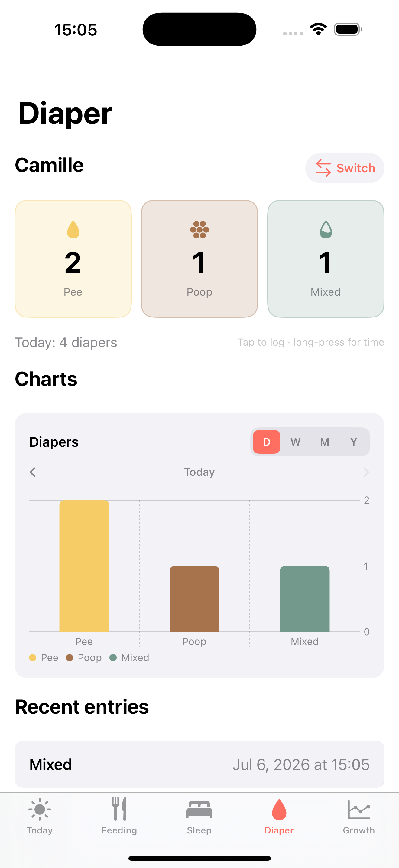
Task: Tap the Pee legend yellow dot
Action: (33, 658)
